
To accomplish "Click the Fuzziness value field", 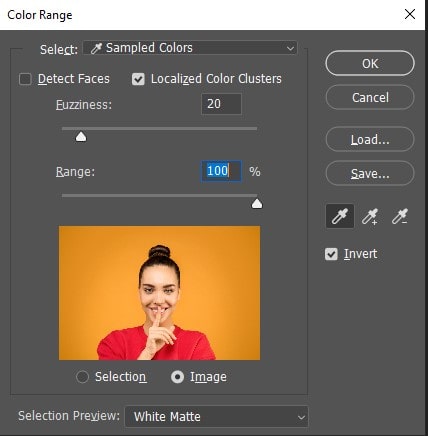I will point(221,104).
